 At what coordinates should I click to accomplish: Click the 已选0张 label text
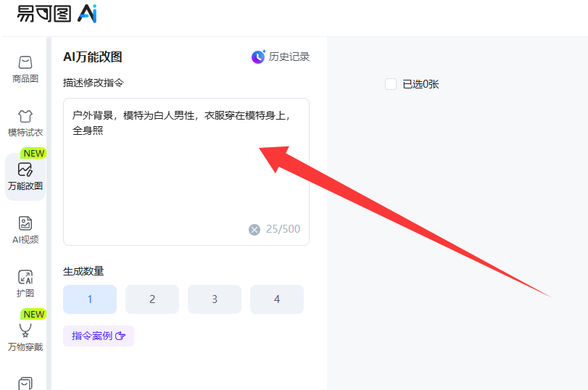point(421,84)
